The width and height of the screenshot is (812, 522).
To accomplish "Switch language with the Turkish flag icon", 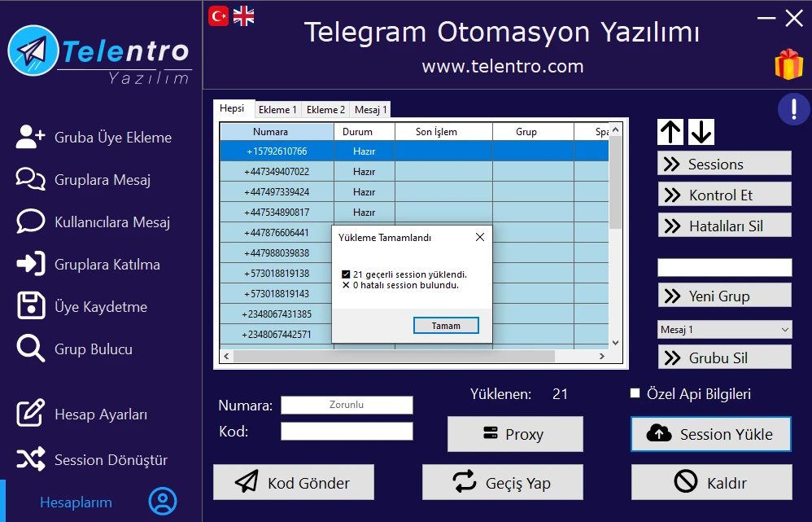I will pyautogui.click(x=218, y=16).
